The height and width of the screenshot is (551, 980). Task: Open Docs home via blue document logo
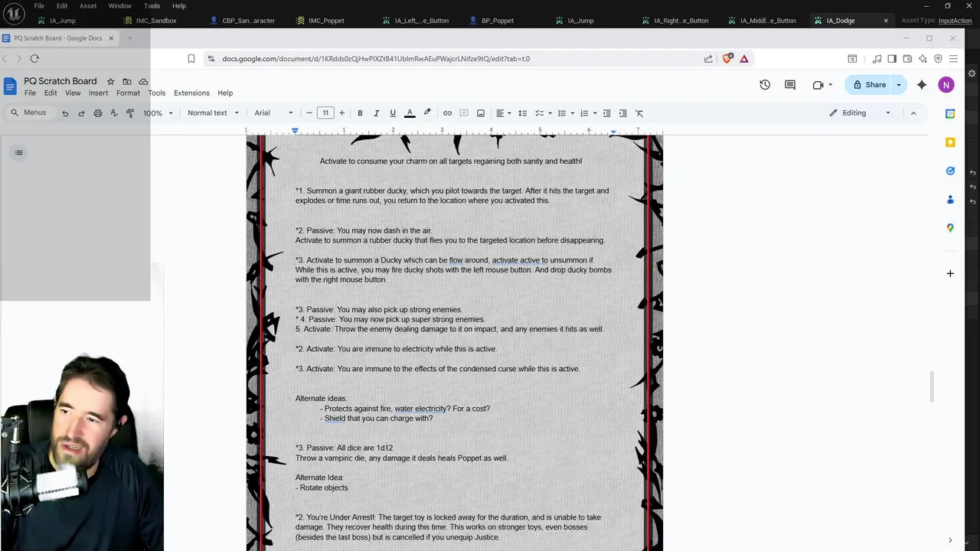pyautogui.click(x=10, y=86)
